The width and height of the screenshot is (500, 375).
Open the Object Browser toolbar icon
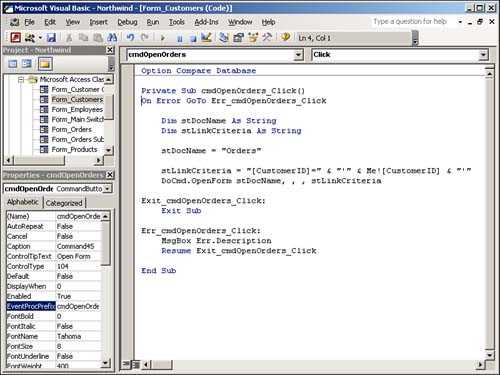pyautogui.click(x=253, y=37)
